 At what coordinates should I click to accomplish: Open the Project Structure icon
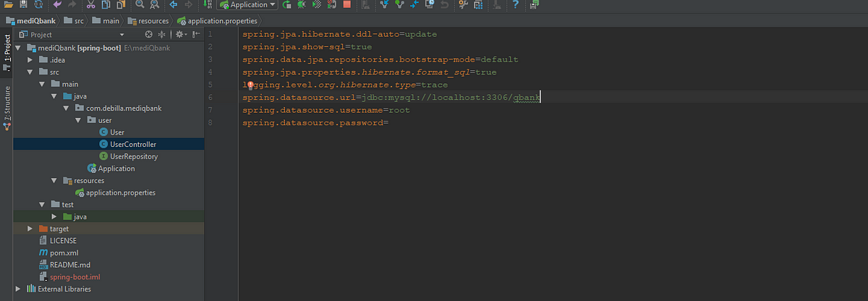click(478, 5)
